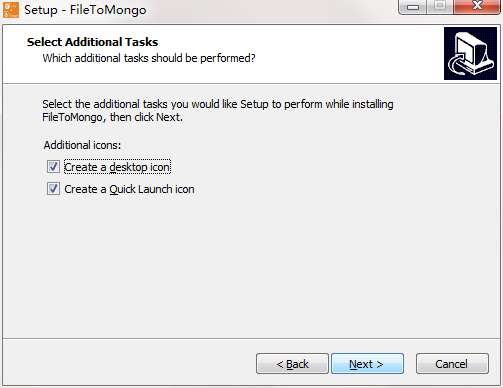Click the greyed-out maximize window button

440,6
